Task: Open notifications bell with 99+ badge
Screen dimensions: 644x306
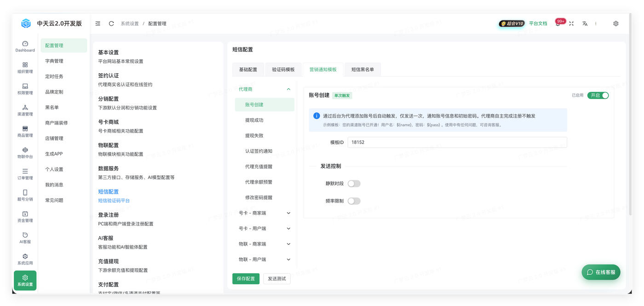Action: [558, 23]
